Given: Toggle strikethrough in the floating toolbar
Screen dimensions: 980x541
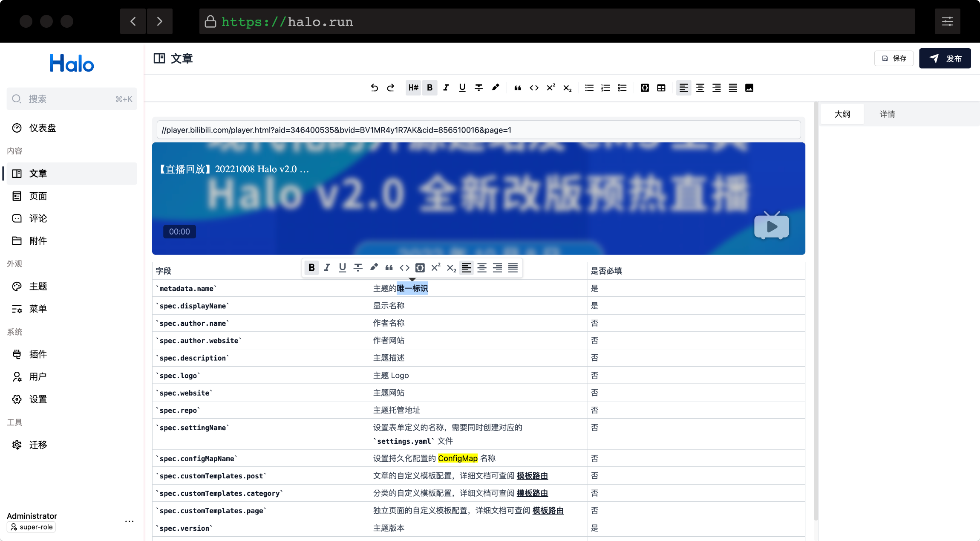Looking at the screenshot, I should pos(358,268).
